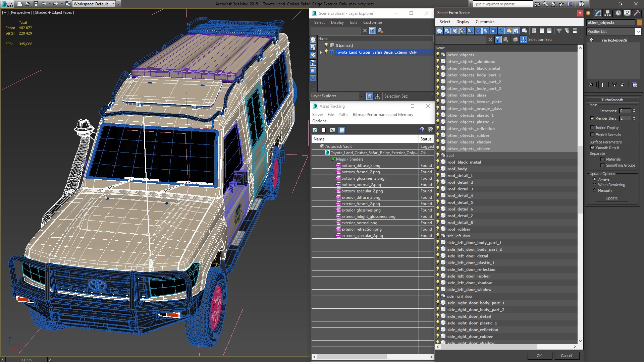The height and width of the screenshot is (362, 644).
Task: Open Paths menu in Asset Tracking
Action: click(x=343, y=115)
